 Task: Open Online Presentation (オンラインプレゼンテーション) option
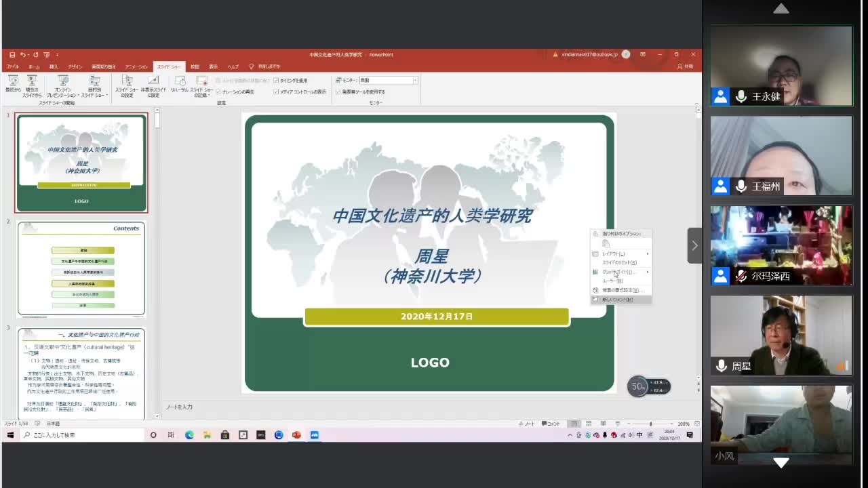coord(63,86)
